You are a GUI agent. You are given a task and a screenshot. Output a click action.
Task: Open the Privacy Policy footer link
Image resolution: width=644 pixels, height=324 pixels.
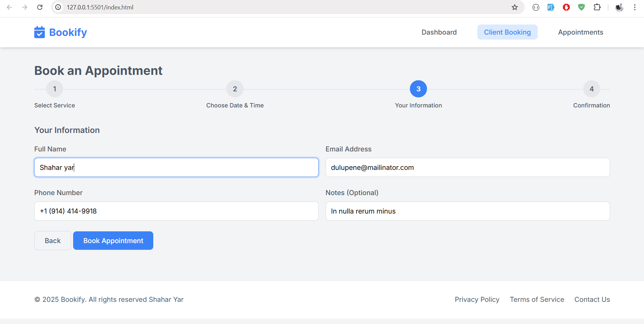pyautogui.click(x=477, y=299)
